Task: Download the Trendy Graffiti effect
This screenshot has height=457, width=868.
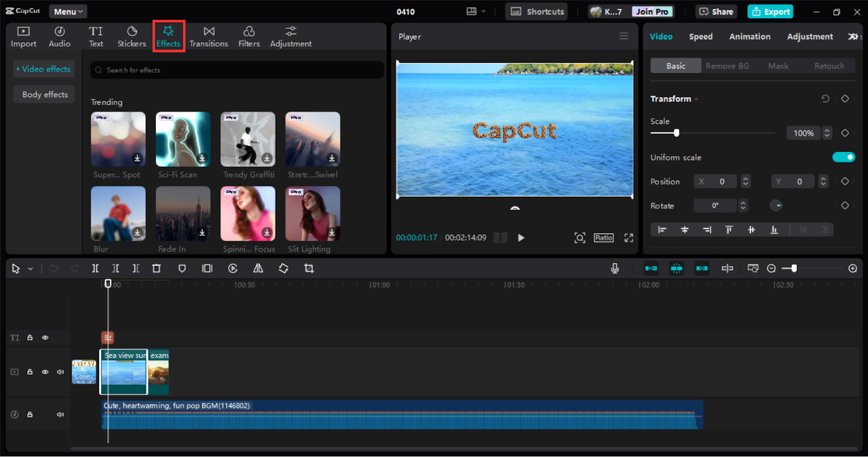Action: point(267,158)
